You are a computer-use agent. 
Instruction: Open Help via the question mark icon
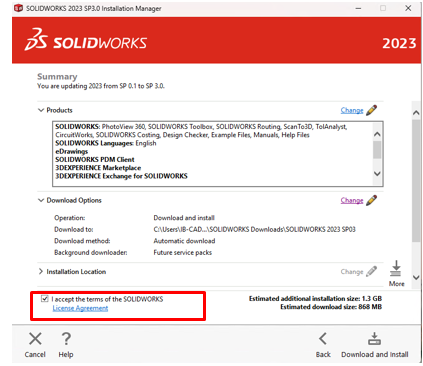[66, 339]
